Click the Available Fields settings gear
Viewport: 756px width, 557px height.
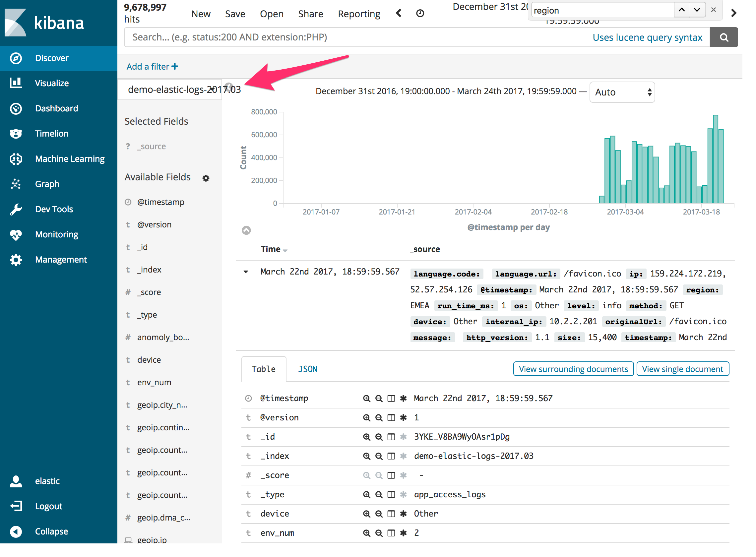coord(206,178)
